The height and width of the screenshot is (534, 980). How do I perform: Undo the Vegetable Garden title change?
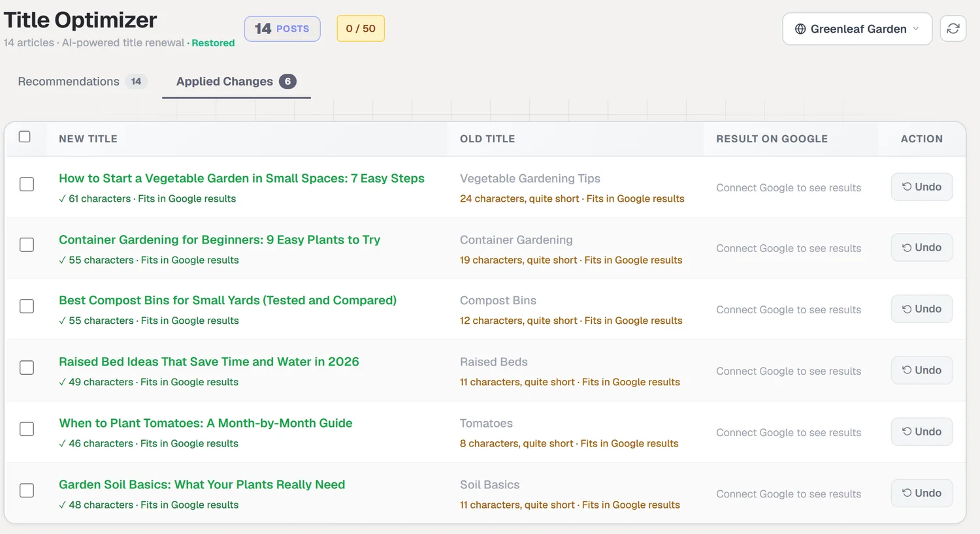pos(922,187)
